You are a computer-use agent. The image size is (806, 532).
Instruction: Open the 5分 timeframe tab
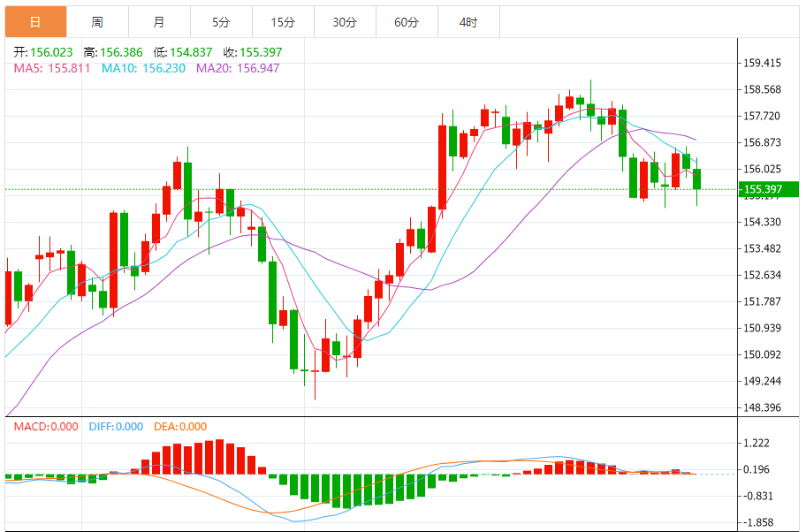click(x=221, y=22)
